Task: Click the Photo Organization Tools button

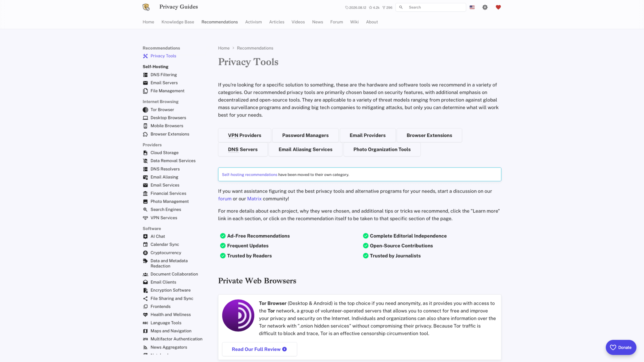Action: coord(382,150)
